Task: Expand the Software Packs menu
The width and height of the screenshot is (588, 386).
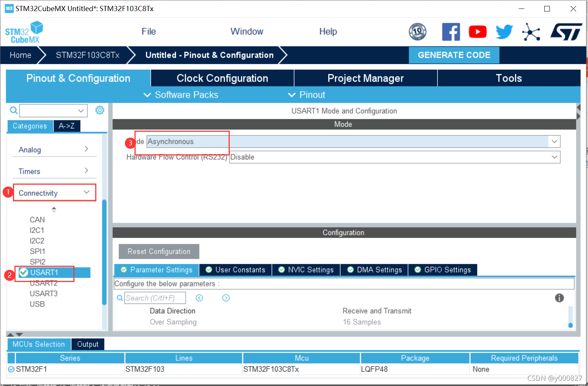Action: pos(181,95)
